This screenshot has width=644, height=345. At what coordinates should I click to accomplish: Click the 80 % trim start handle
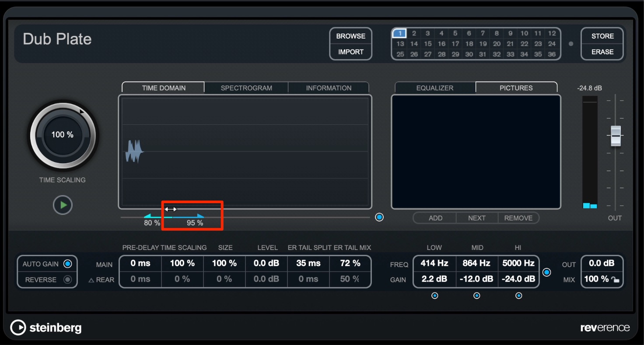tap(147, 216)
